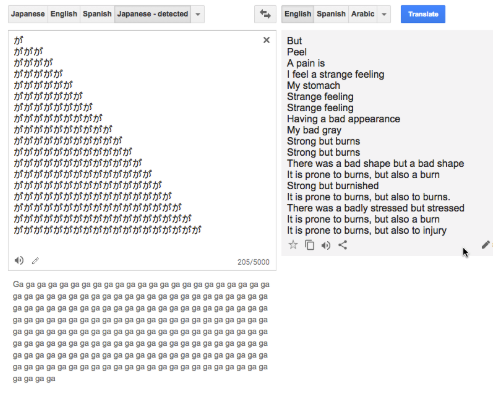
Task: Select Japanese as source language
Action: 28,14
